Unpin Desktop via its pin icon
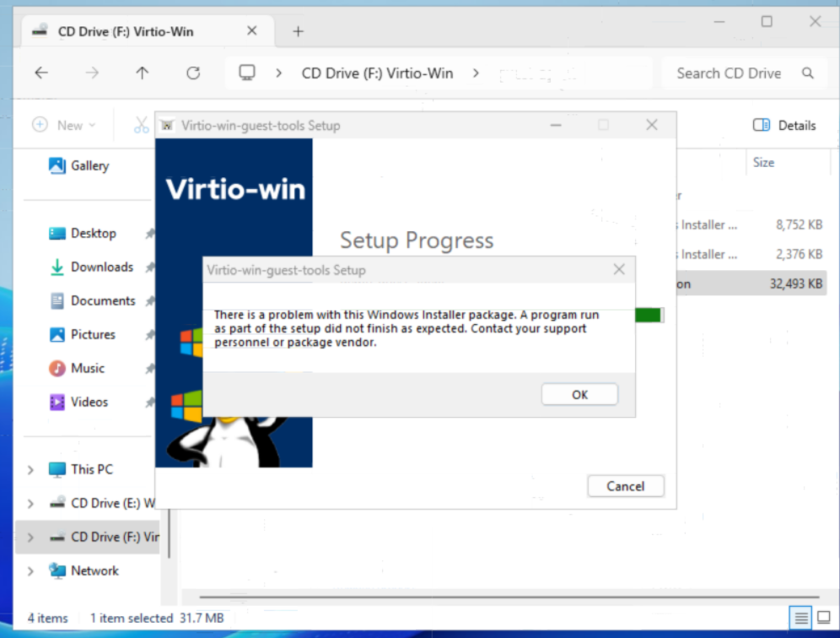The width and height of the screenshot is (840, 638). tap(150, 233)
